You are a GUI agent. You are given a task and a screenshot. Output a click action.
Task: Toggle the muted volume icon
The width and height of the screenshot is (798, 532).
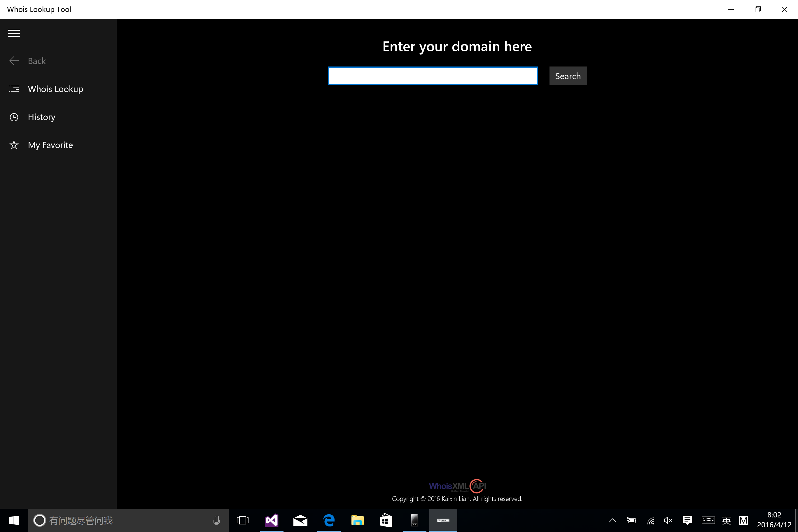tap(668, 520)
